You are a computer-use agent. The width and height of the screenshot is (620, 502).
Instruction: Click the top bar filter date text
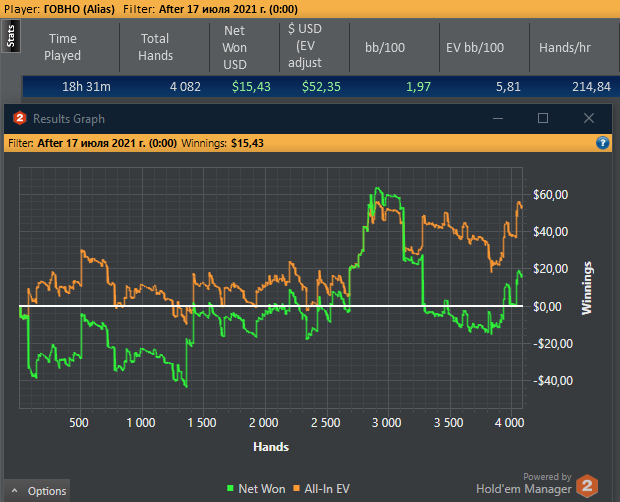[229, 9]
